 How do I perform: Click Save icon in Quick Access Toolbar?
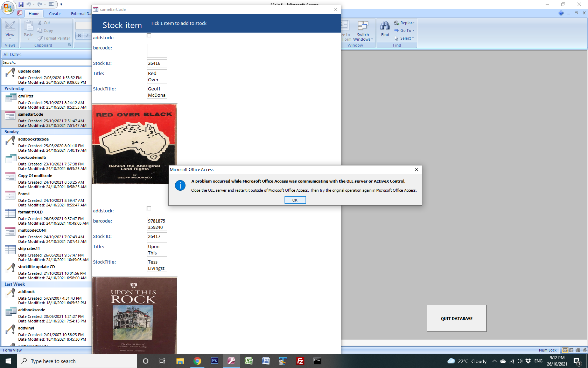point(21,5)
